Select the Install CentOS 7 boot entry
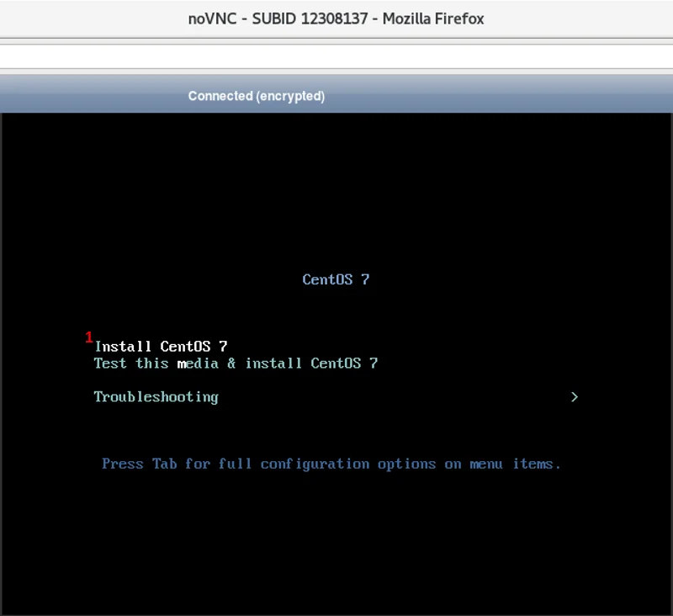Screen dimensions: 673x616 point(161,347)
